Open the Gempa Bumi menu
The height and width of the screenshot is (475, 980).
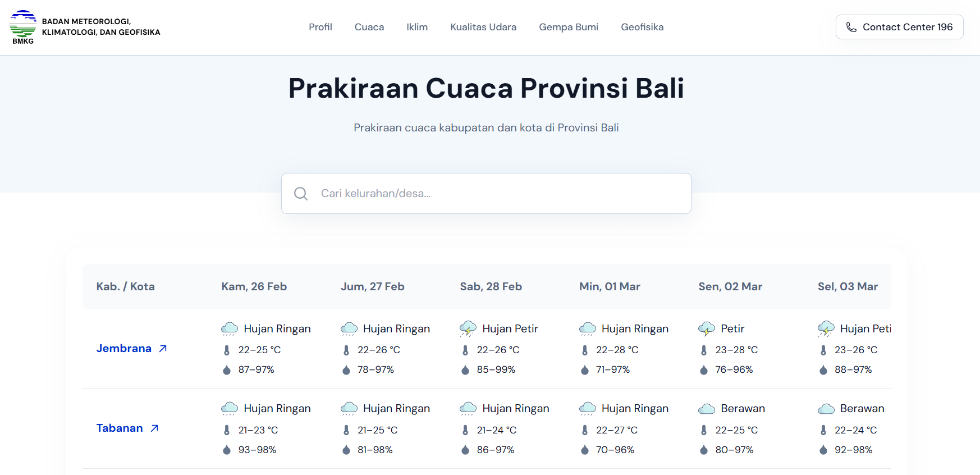[x=568, y=27]
